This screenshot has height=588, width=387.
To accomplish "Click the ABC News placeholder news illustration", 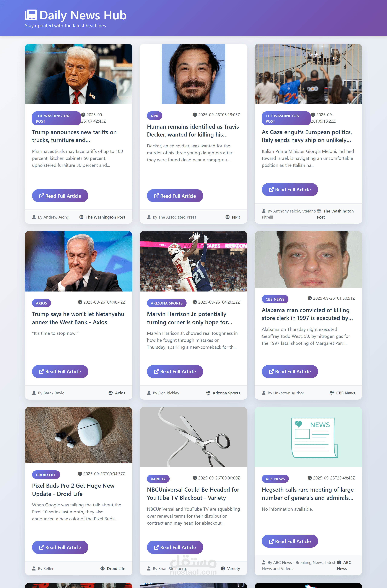I will click(308, 437).
